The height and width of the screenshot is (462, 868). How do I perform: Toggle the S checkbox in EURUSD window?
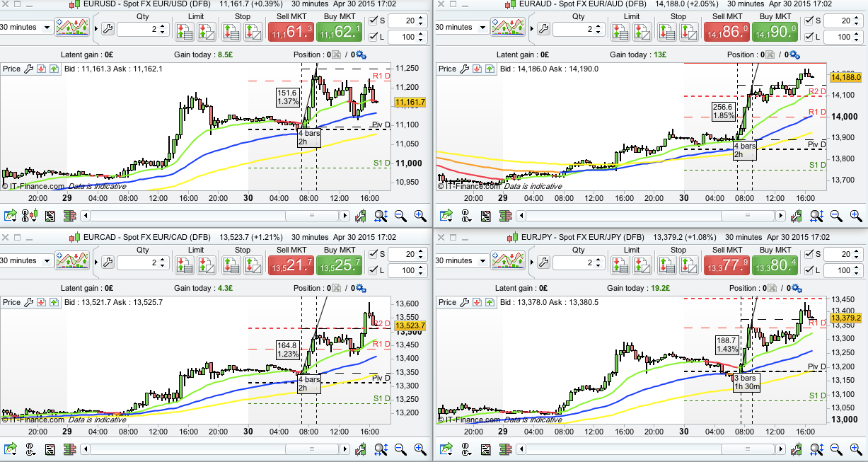pos(374,21)
